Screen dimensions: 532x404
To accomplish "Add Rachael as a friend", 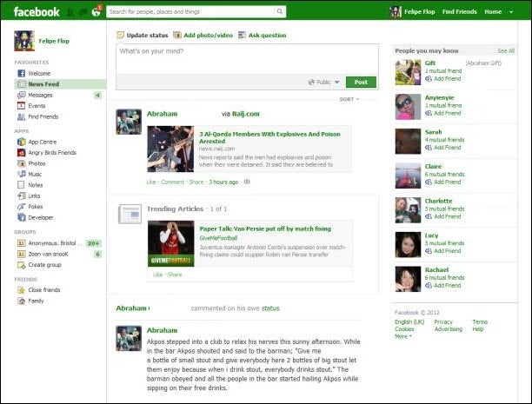I will click(443, 286).
